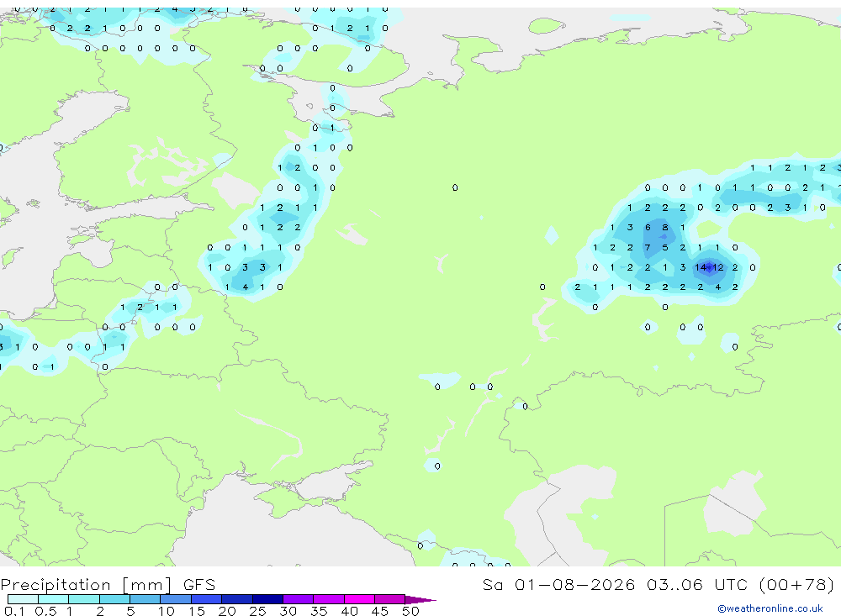Click the 'Sa 01-08-2026 03..06 UTC (00+78)' timestamp
The height and width of the screenshot is (616, 841).
pos(659,584)
